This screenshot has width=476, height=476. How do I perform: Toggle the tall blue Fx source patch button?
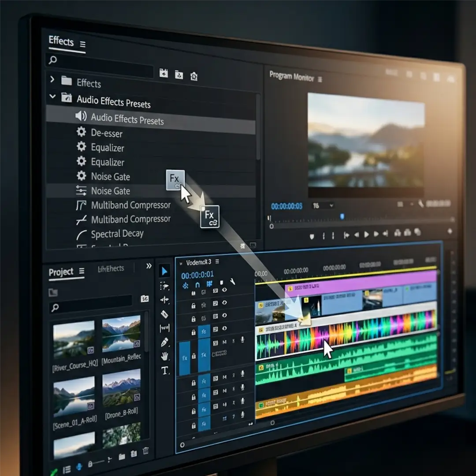coord(185,358)
